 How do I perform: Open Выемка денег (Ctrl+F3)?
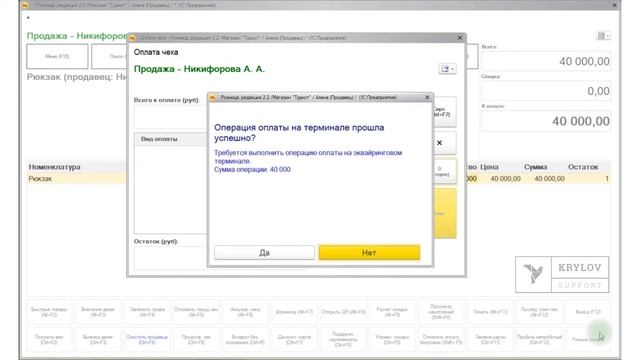pos(98,339)
